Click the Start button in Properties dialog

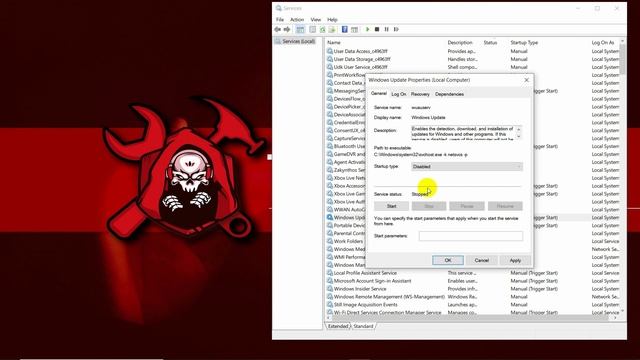coord(392,206)
